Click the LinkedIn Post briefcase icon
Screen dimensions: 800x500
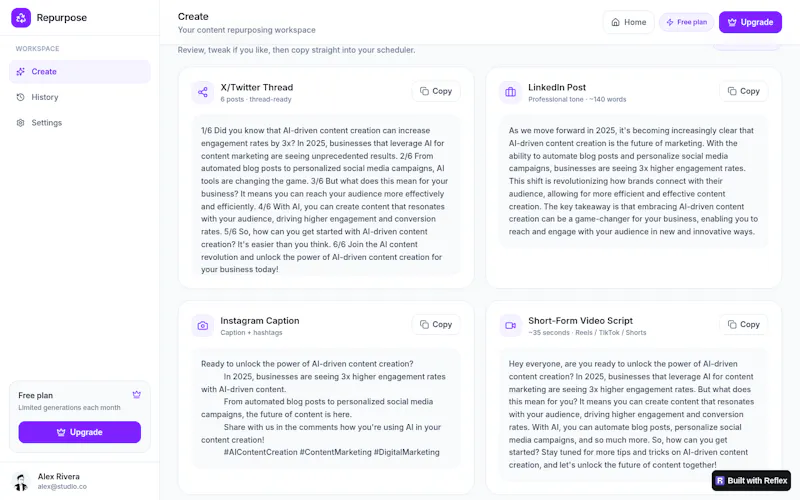tap(510, 92)
